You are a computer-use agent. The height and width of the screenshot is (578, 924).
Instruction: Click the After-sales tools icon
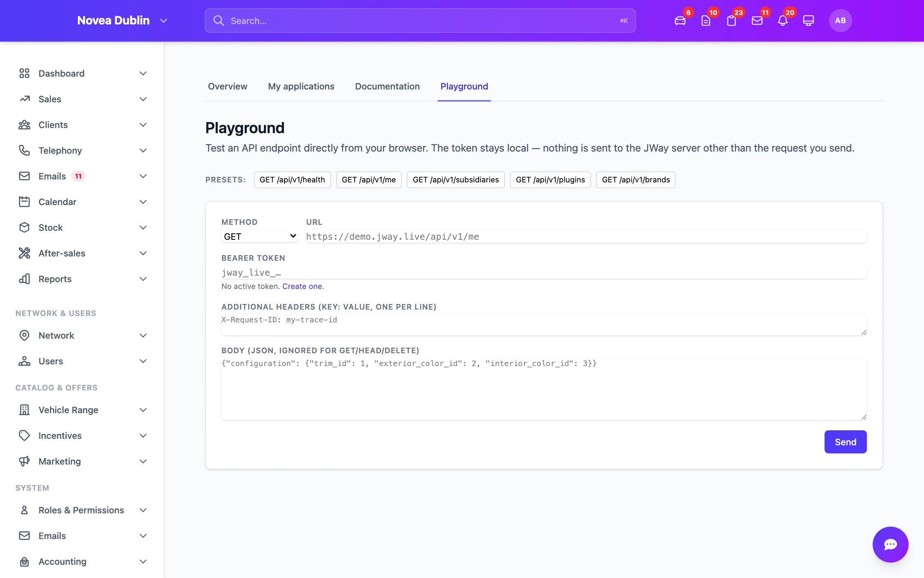point(24,253)
